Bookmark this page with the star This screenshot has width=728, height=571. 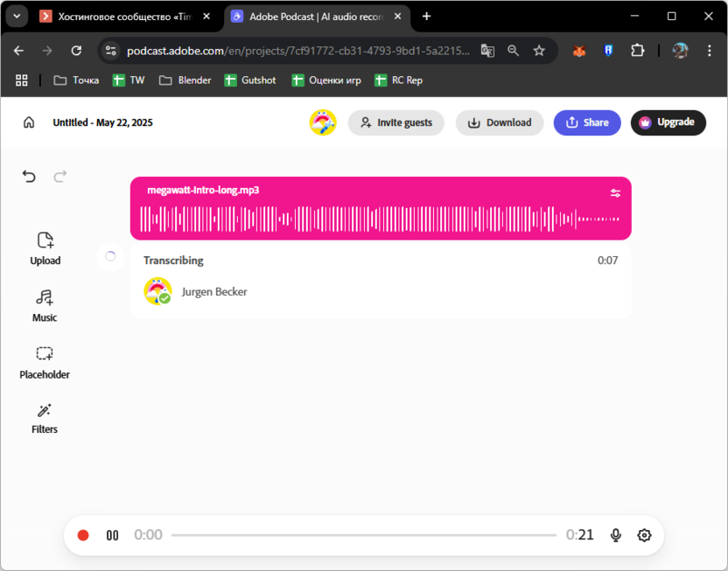click(539, 51)
